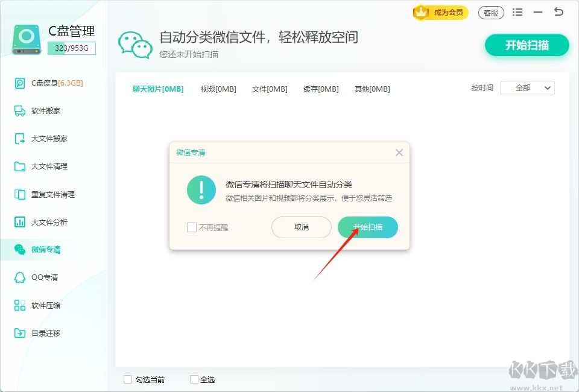Click the 目录迁移 folder arrow icon

coord(19,333)
